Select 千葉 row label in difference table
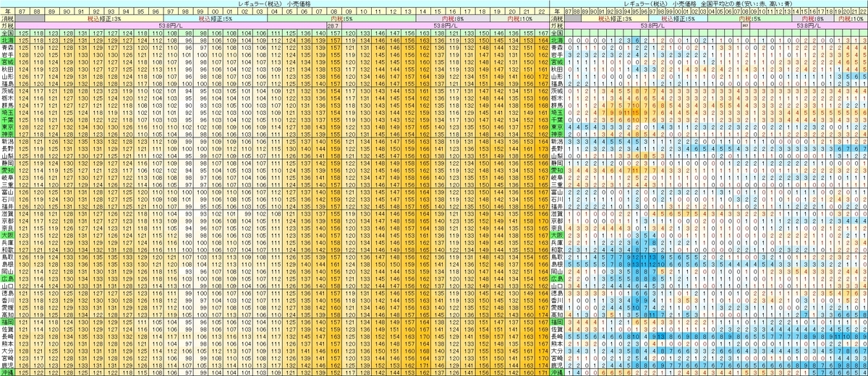The image size is (868, 376). 558,120
